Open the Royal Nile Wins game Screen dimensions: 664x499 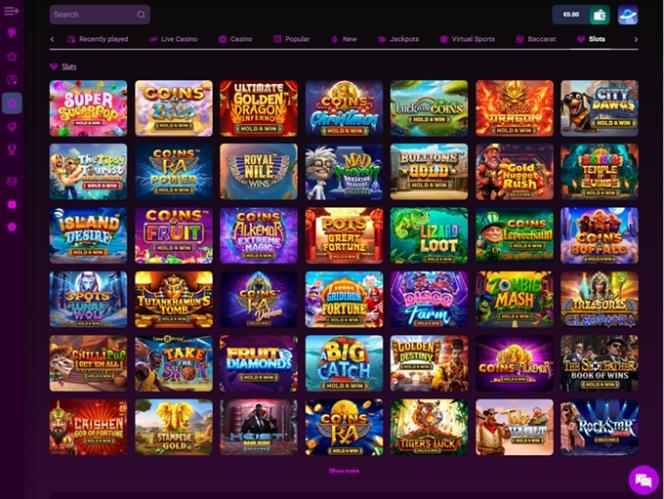coord(259,172)
